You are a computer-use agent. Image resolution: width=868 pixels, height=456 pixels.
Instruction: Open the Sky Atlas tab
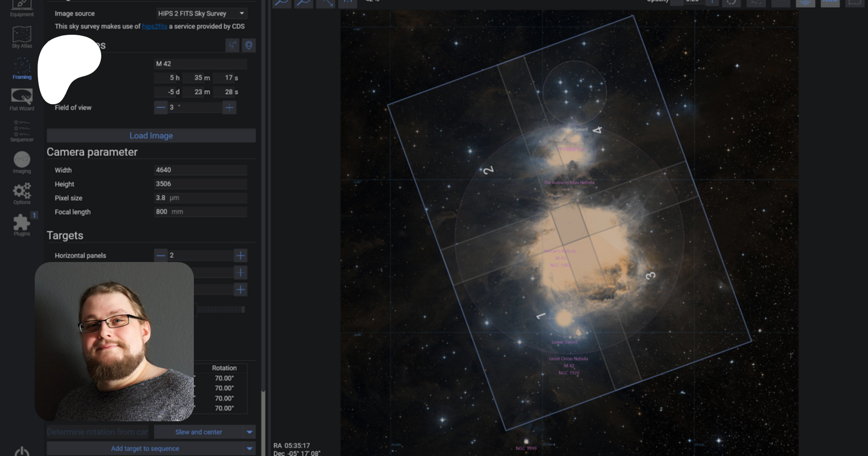click(x=22, y=37)
